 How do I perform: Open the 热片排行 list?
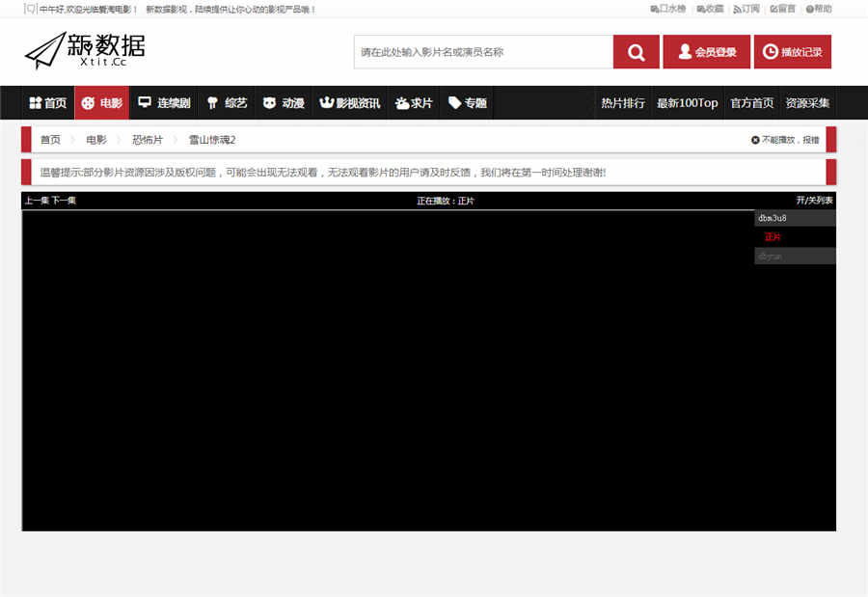622,102
